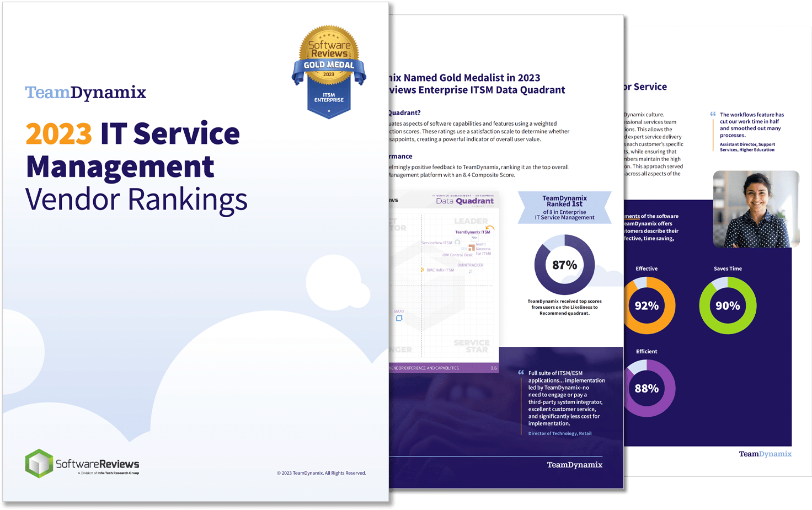Click the quote mark beside workflows testimonial
The width and height of the screenshot is (812, 510).
(x=713, y=115)
